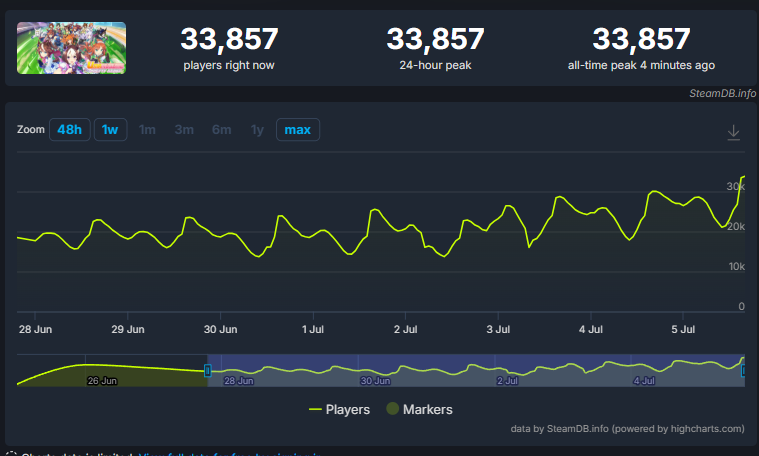759x456 pixels.
Task: Click the all-time peak 4 minutes ago label
Action: [x=641, y=65]
